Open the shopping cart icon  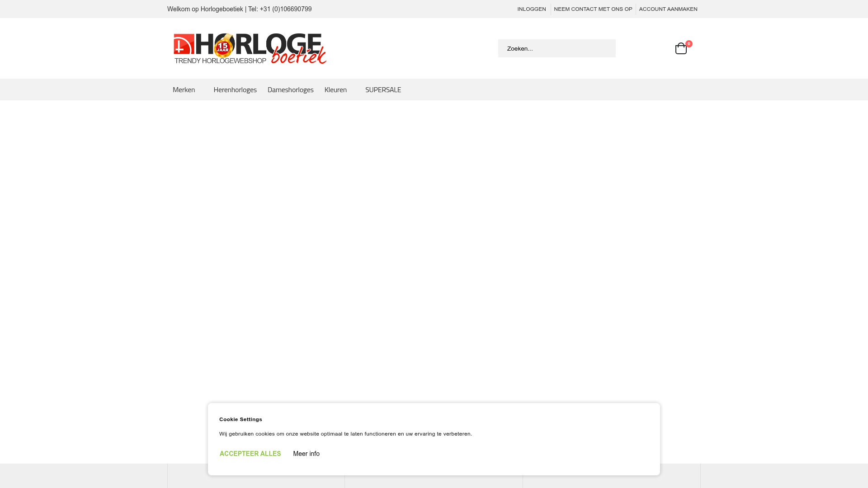click(680, 49)
